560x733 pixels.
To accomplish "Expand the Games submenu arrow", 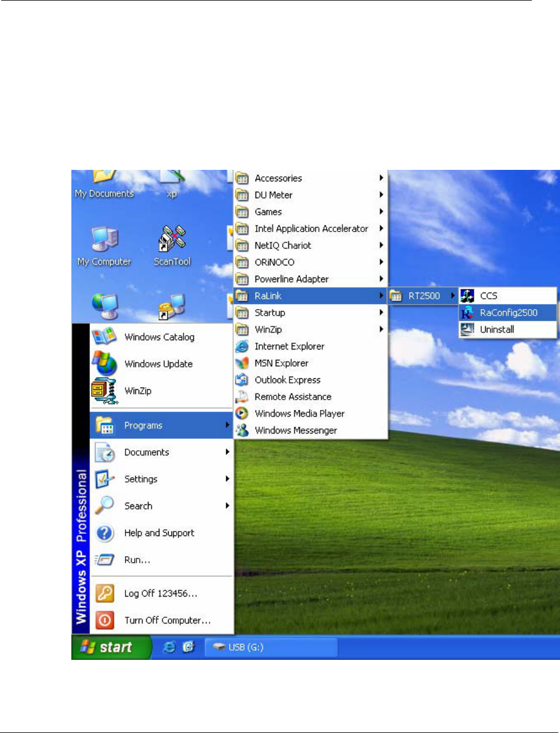I will click(381, 211).
